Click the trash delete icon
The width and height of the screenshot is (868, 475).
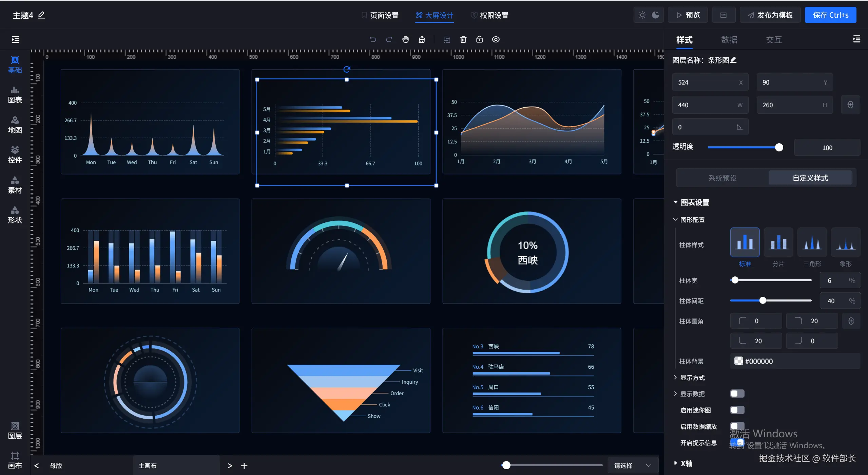click(x=463, y=39)
